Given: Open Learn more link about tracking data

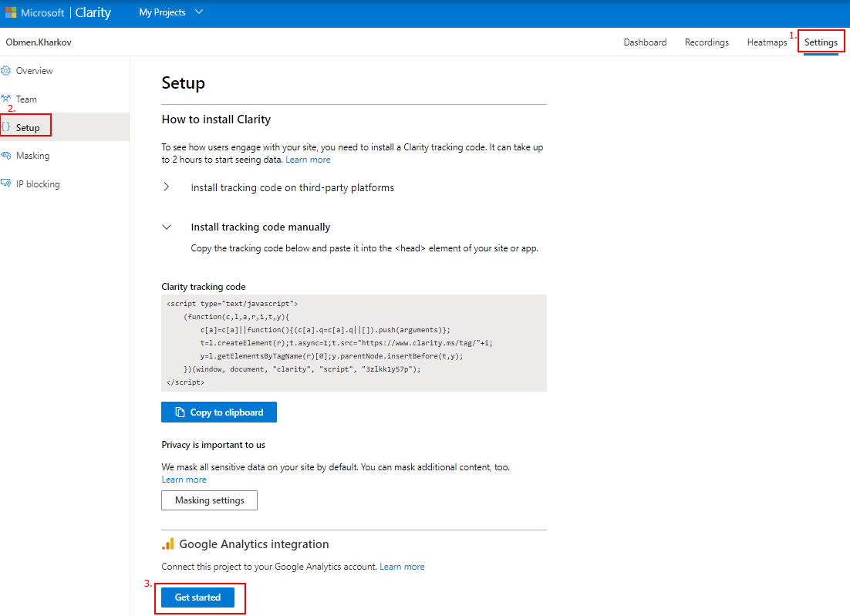Looking at the screenshot, I should pyautogui.click(x=308, y=160).
